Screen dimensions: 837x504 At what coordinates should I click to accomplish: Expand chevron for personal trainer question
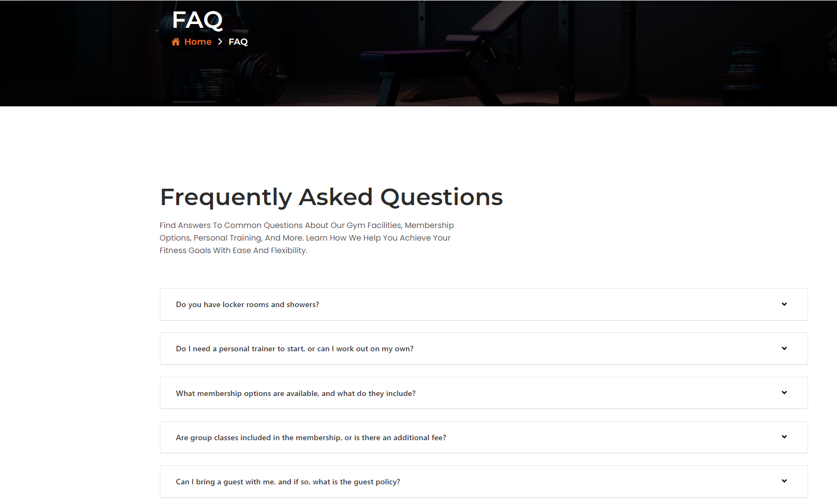point(784,349)
